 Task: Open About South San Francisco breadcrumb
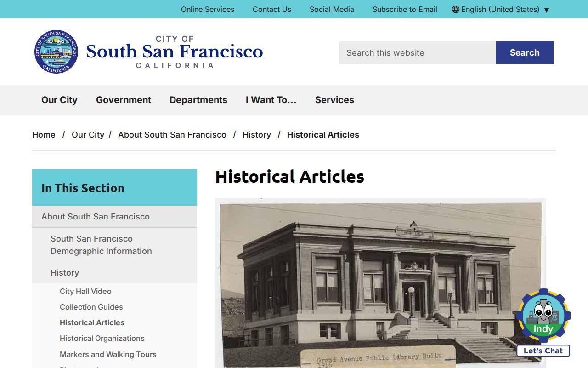[172, 135]
